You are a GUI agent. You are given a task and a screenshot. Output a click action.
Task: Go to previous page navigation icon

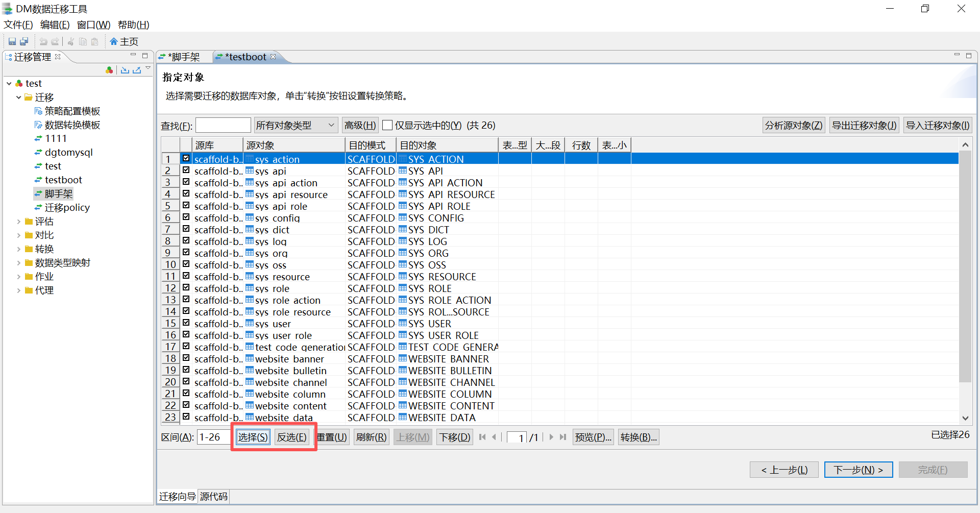coord(494,437)
